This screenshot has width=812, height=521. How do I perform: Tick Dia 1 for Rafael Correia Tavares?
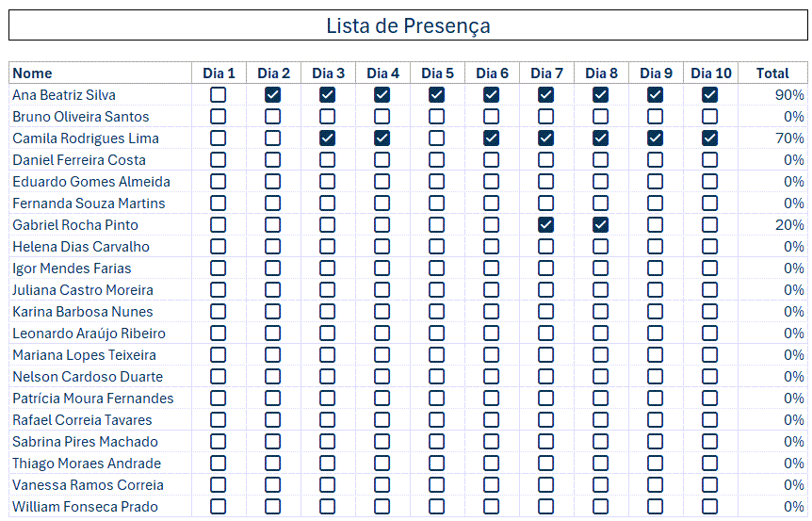click(218, 419)
